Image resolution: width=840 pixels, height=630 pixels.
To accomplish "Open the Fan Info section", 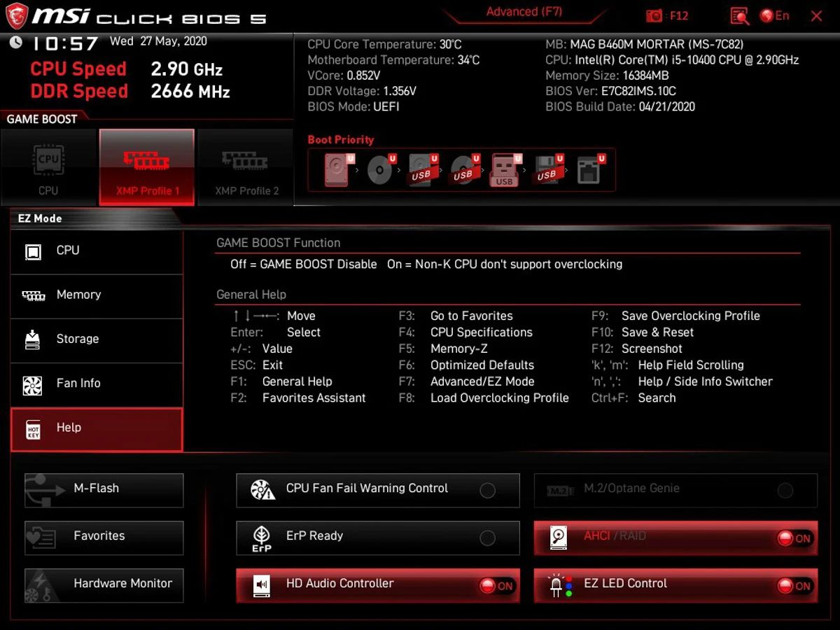I will pyautogui.click(x=97, y=384).
